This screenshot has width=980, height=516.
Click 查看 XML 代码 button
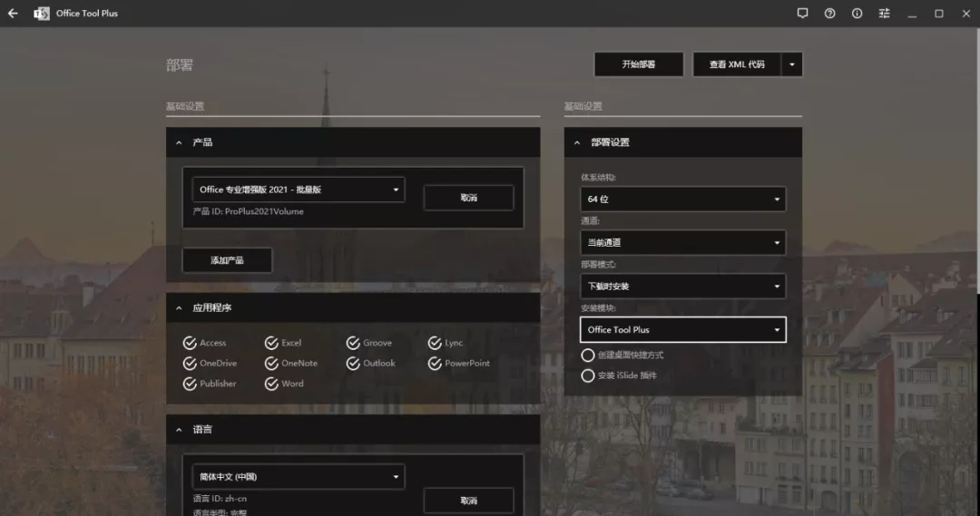tap(736, 64)
